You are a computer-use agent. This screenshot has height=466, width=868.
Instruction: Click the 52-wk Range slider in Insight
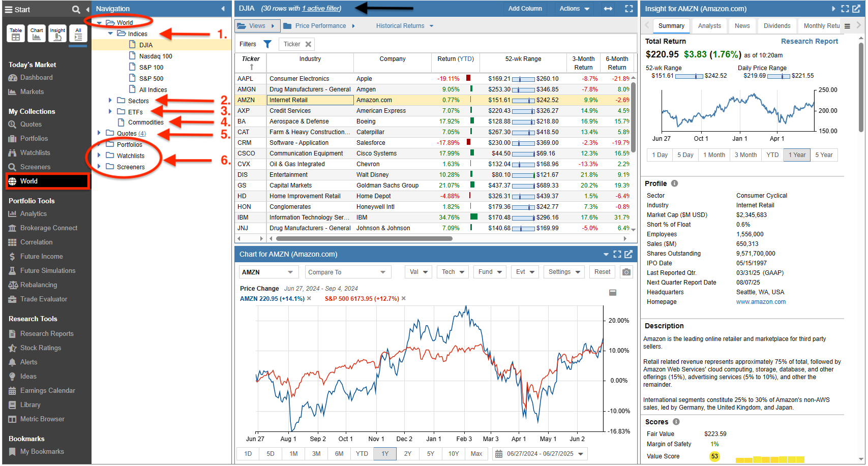pos(689,76)
